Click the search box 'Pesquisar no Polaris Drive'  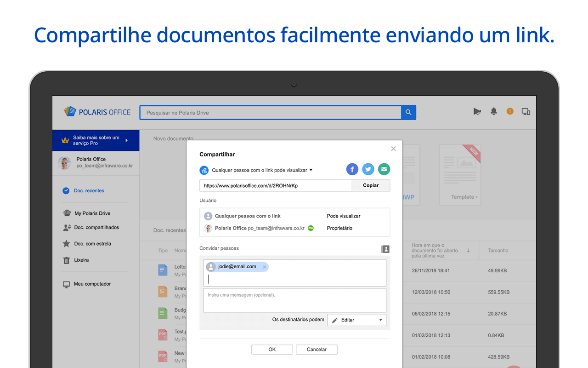tap(271, 113)
